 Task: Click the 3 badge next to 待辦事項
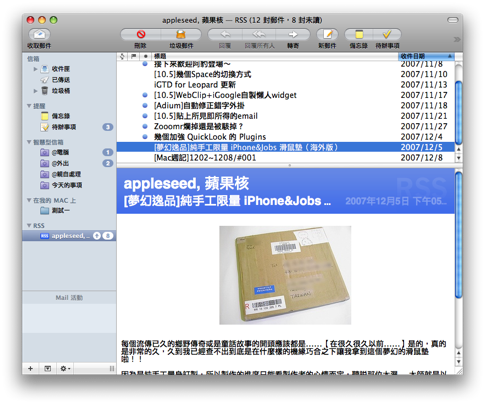108,127
